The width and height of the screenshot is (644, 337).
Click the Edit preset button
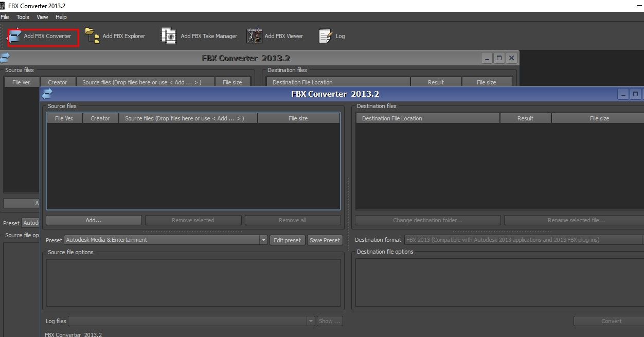(x=287, y=240)
